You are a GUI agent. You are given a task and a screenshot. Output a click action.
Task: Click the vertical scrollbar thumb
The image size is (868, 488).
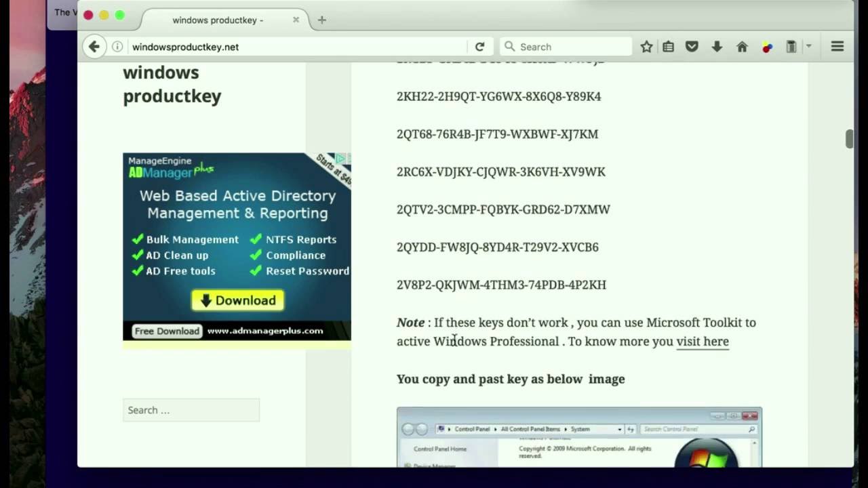click(849, 138)
